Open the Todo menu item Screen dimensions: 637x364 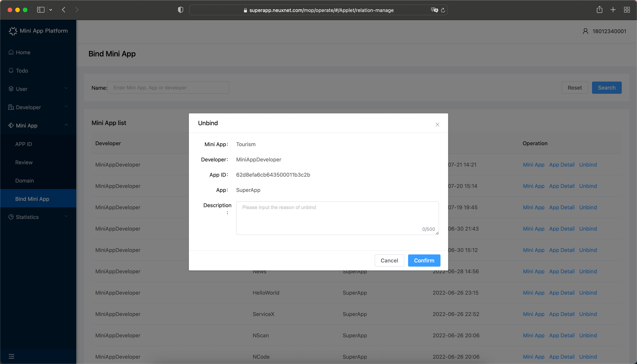pos(38,71)
